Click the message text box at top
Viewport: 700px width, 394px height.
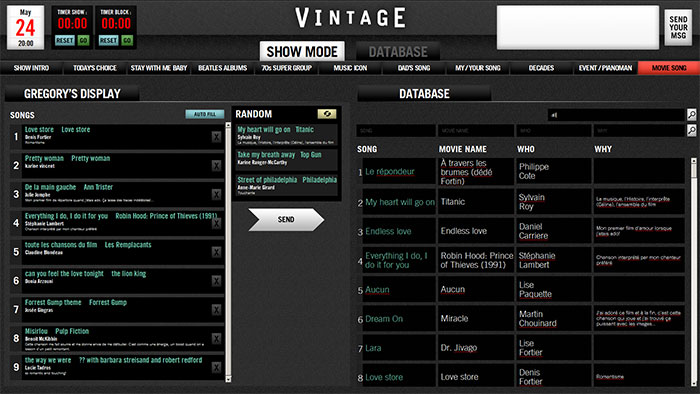click(578, 27)
